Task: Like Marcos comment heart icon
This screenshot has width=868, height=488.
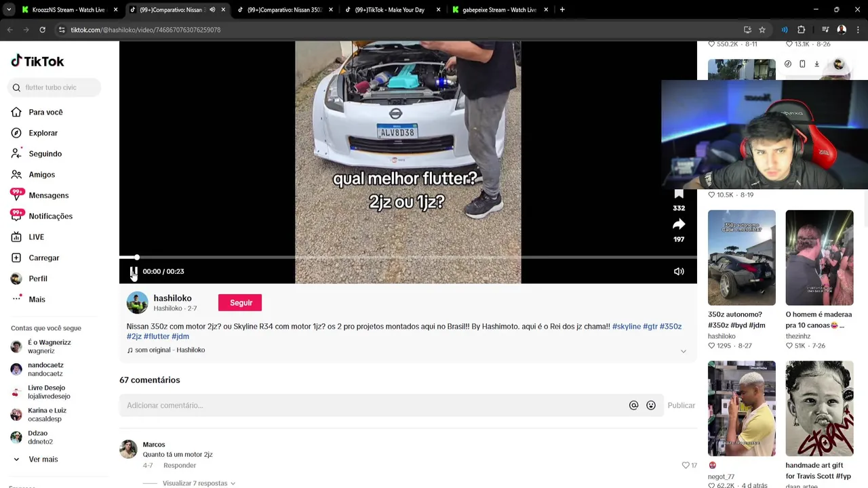Action: (x=686, y=465)
